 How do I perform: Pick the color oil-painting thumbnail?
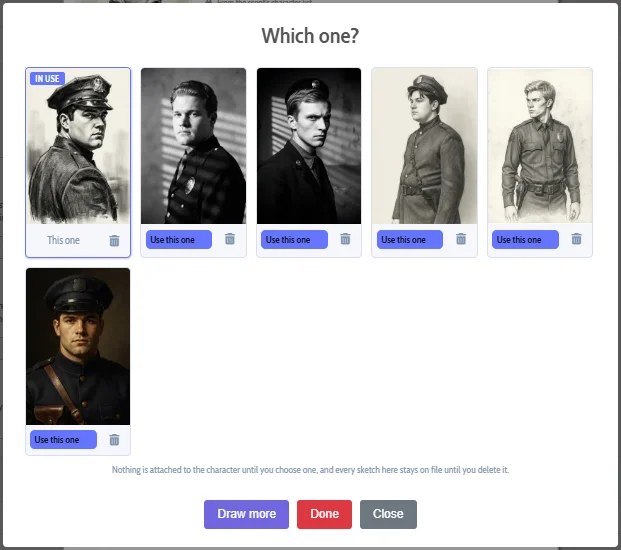(78, 346)
